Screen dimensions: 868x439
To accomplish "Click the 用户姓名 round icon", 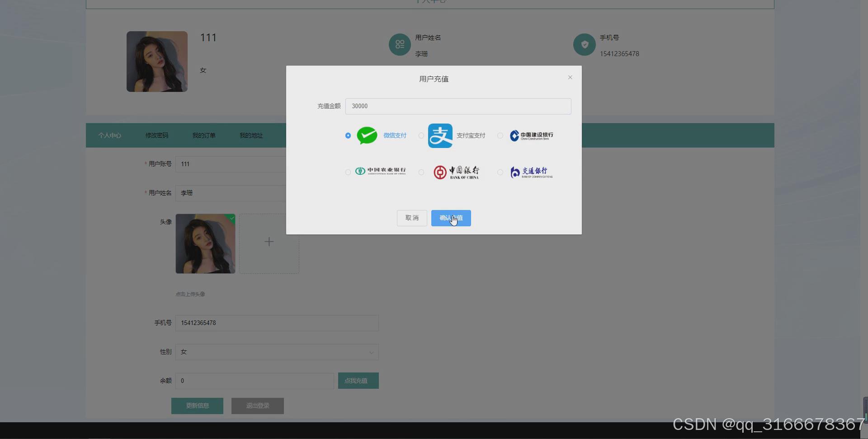I will click(400, 44).
